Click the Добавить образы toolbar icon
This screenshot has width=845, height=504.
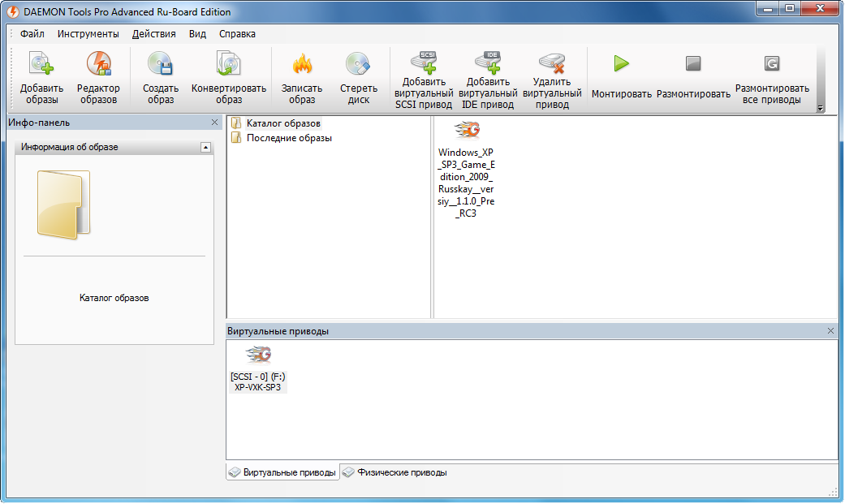(41, 64)
